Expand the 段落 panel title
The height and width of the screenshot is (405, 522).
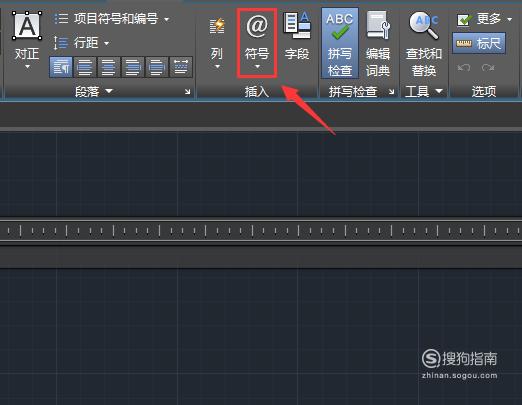pos(94,91)
